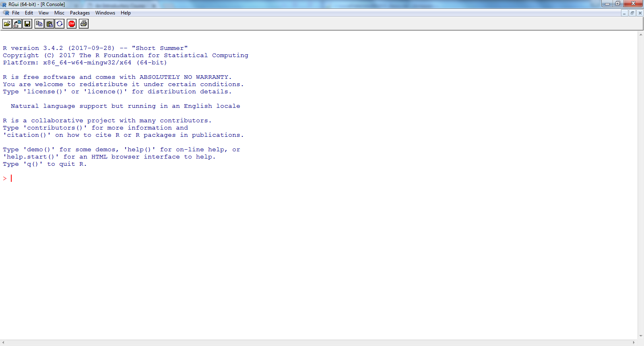644x346 pixels.
Task: Open the Misc menu
Action: 59,13
